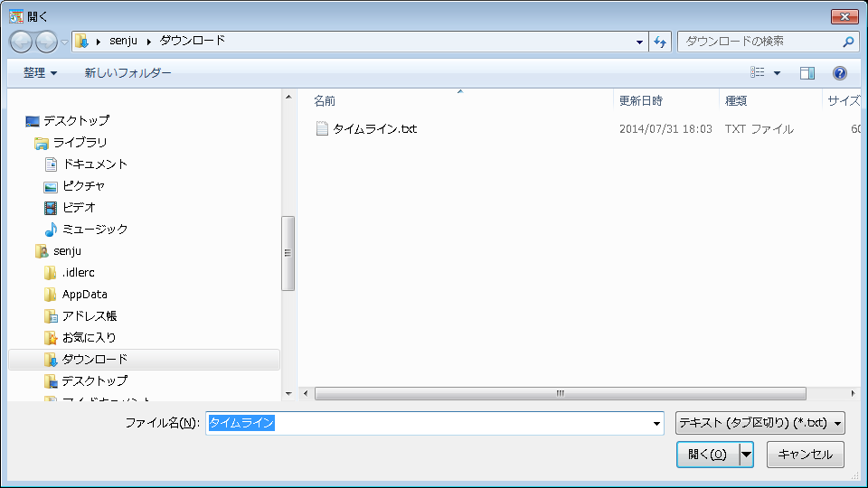Select the タイムライン.txt file

point(374,129)
